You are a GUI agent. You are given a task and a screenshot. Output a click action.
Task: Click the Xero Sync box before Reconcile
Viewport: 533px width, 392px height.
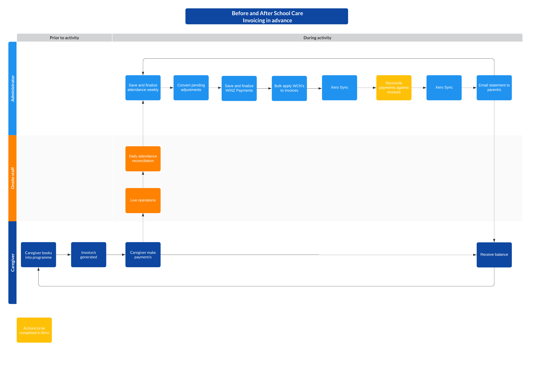click(x=339, y=88)
